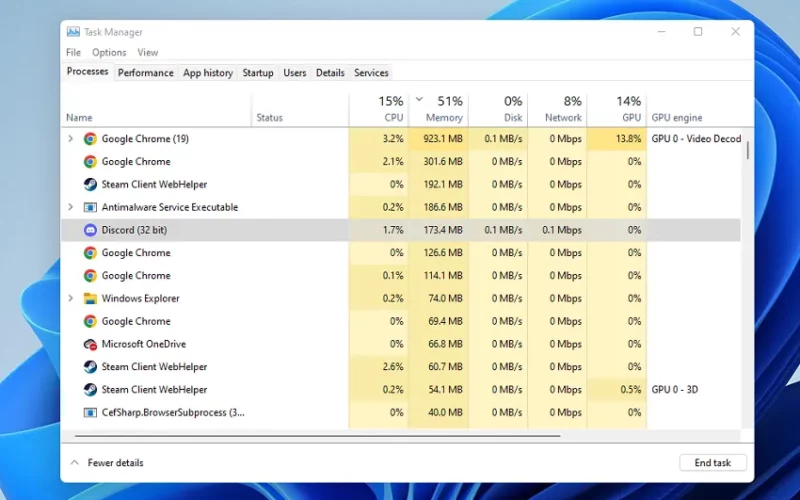
Task: Sort by the 14% GPU column header
Action: [x=616, y=109]
